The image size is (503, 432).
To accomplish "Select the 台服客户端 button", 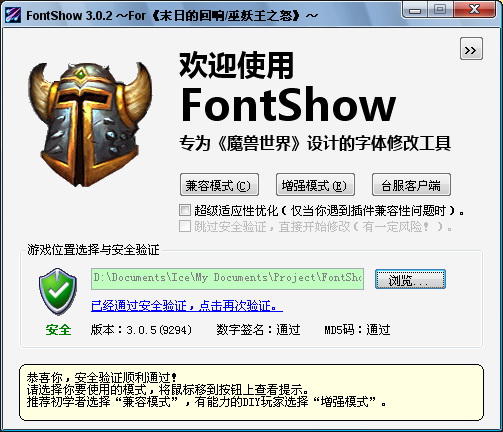I will pyautogui.click(x=411, y=185).
